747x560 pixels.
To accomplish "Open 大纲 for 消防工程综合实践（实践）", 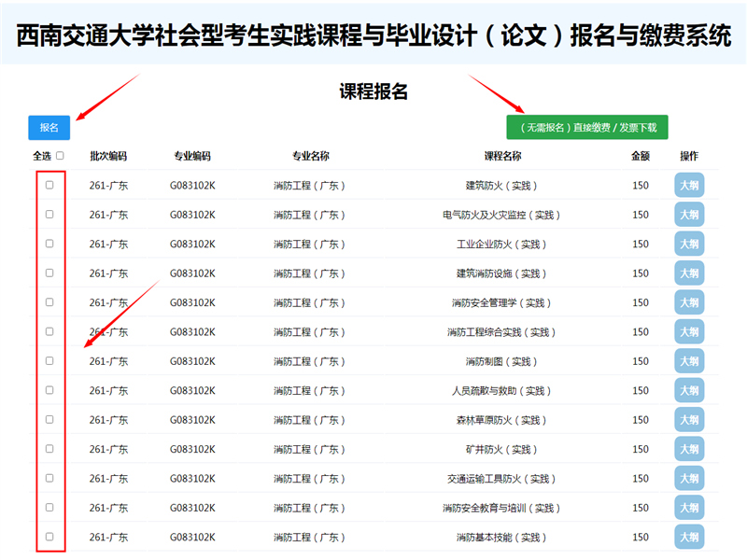I will [689, 332].
